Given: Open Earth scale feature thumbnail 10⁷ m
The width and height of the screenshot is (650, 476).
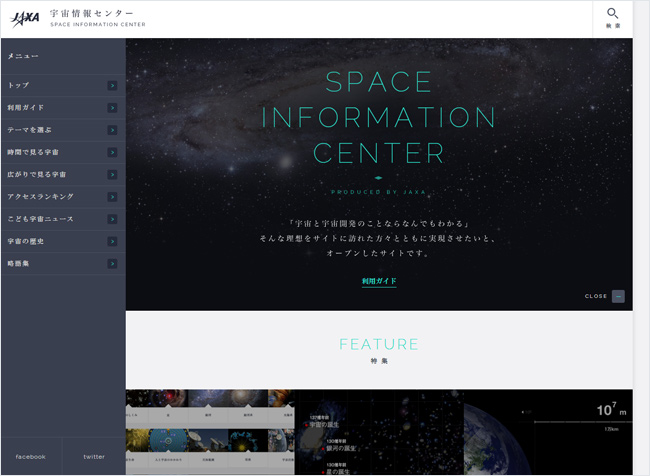Looking at the screenshot, I should tap(548, 432).
